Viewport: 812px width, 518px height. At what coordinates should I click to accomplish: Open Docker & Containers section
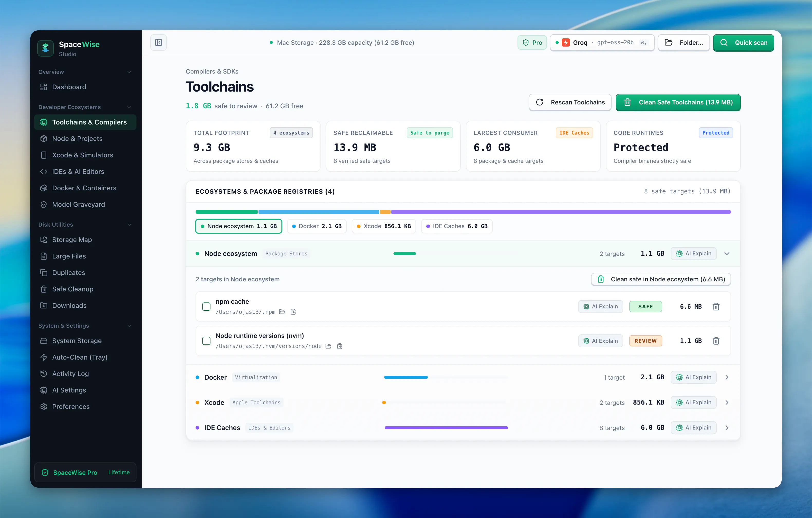85,188
